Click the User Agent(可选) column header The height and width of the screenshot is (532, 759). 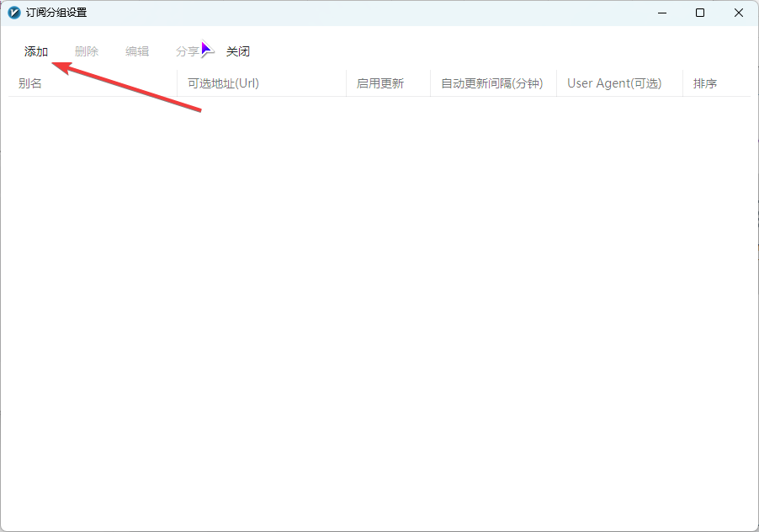coord(613,82)
